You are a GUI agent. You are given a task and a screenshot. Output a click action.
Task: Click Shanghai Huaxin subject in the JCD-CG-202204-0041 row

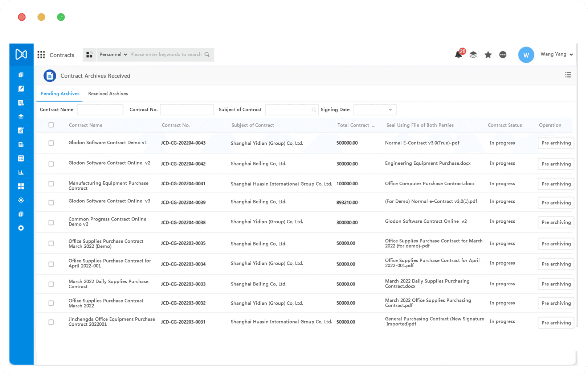[281, 184]
